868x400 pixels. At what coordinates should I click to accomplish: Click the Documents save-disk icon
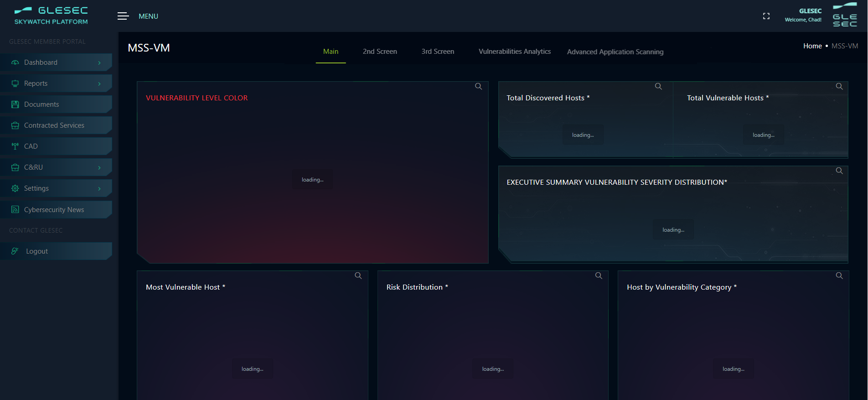tap(15, 104)
